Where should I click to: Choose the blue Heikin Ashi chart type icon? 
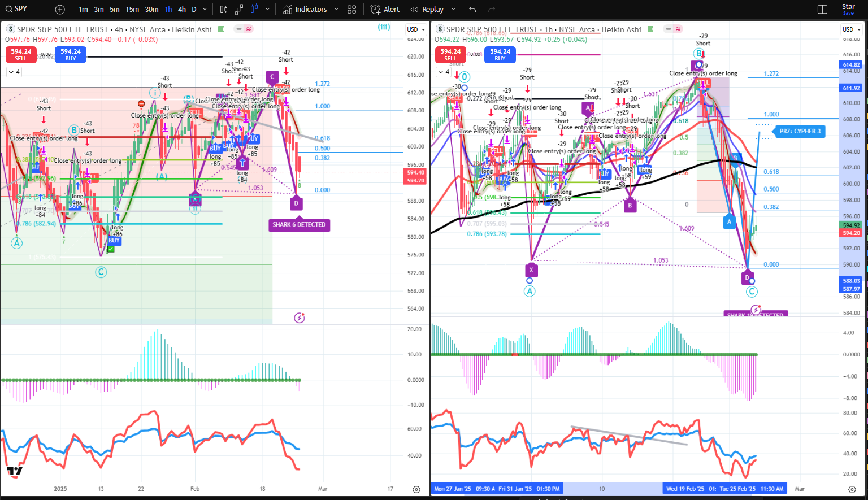pos(254,10)
